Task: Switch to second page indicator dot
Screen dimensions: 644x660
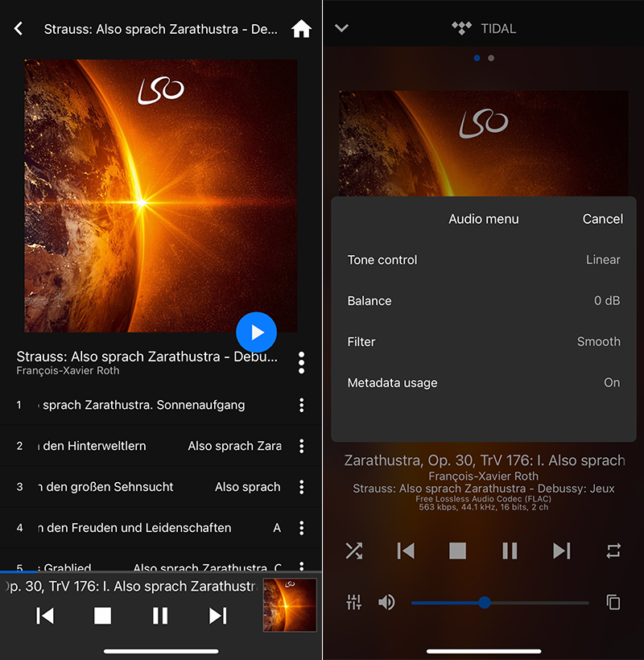Action: (491, 58)
